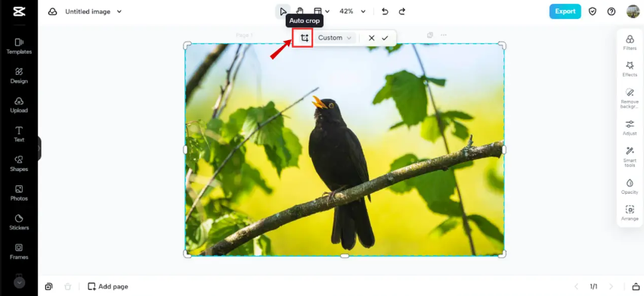Open the Frames panel
This screenshot has width=644, height=296.
point(19,251)
